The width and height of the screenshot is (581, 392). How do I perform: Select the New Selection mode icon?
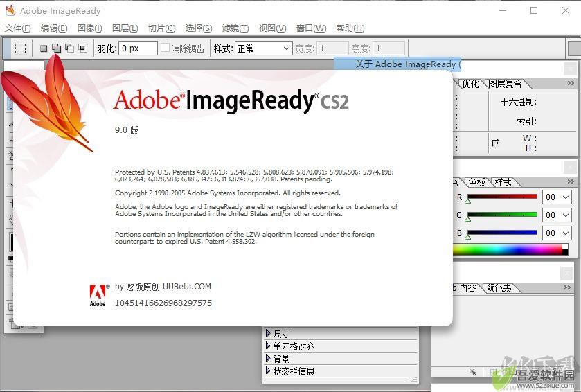[x=44, y=48]
